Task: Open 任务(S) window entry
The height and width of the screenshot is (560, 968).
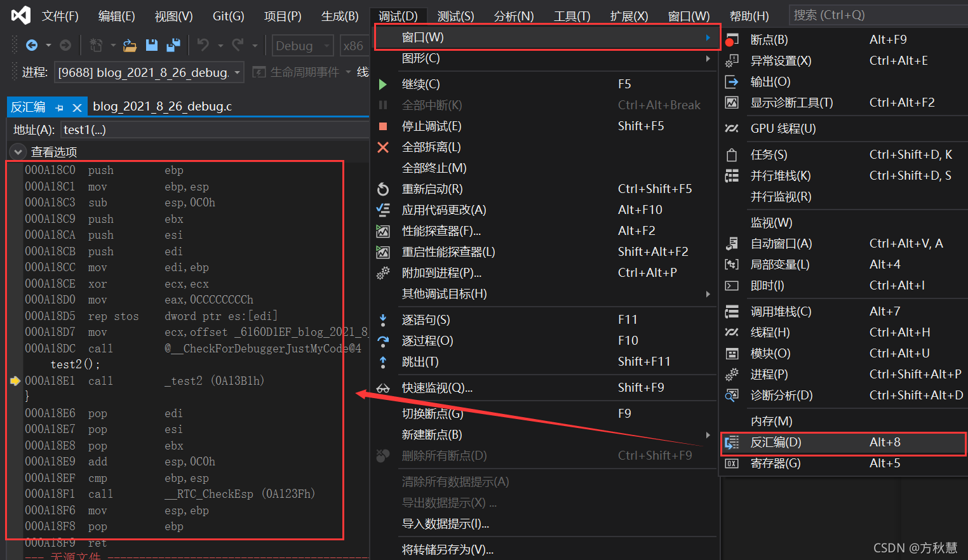Action: coord(844,154)
